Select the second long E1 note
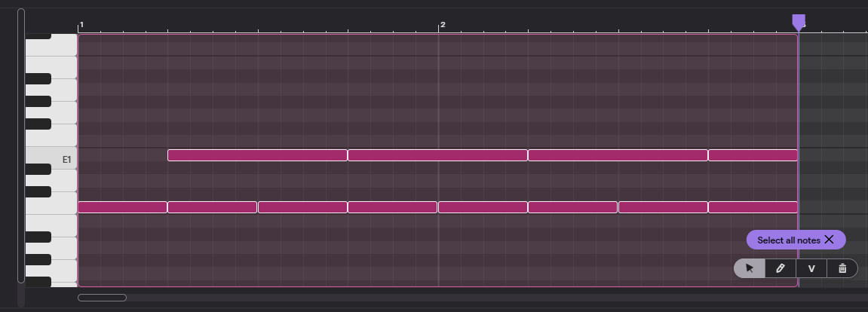 pyautogui.click(x=437, y=155)
